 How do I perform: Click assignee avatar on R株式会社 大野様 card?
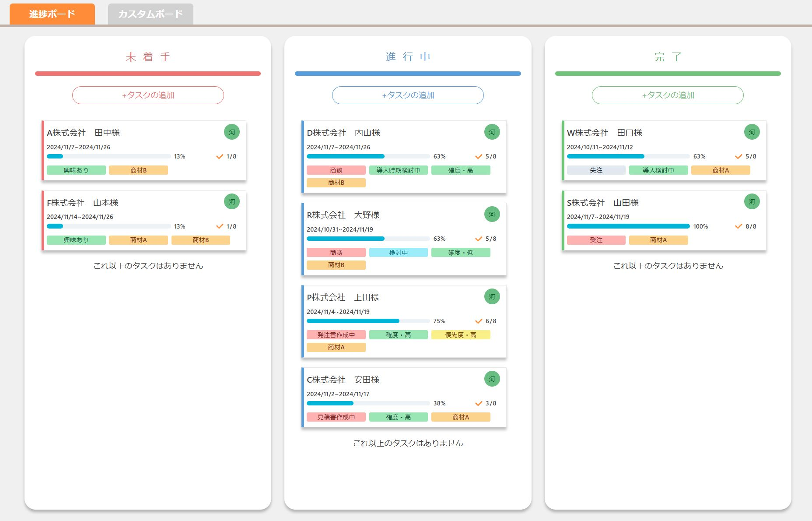(x=492, y=215)
